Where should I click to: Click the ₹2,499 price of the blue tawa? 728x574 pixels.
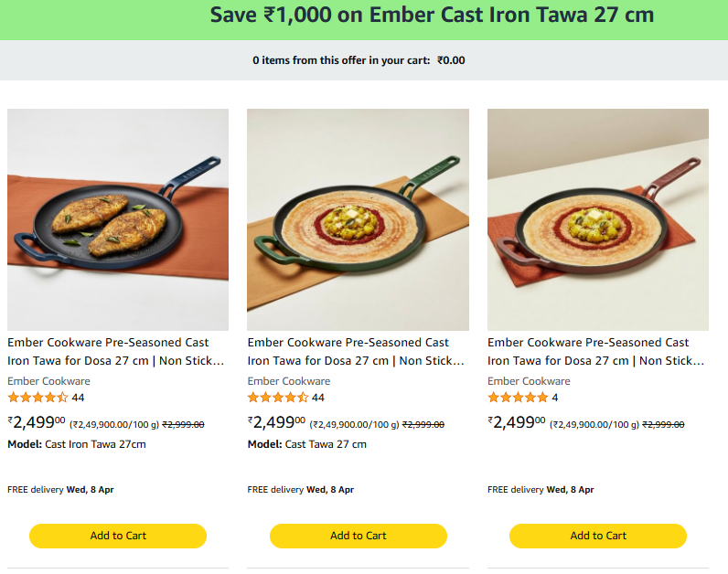37,422
